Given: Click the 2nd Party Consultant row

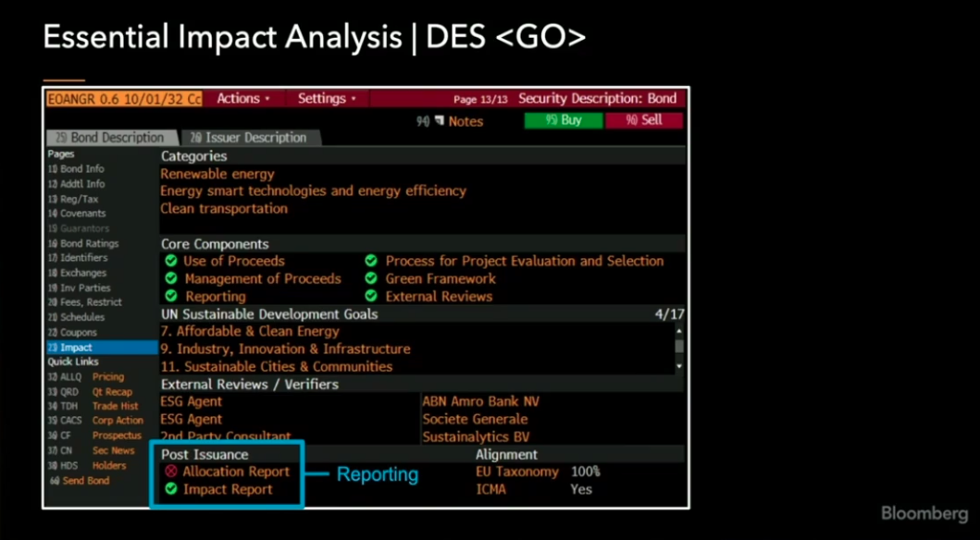Looking at the screenshot, I should tap(226, 436).
